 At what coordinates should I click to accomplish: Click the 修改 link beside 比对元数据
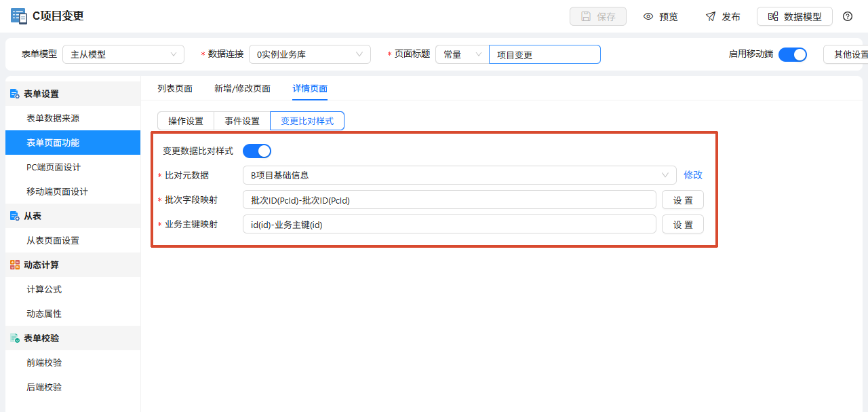point(693,175)
